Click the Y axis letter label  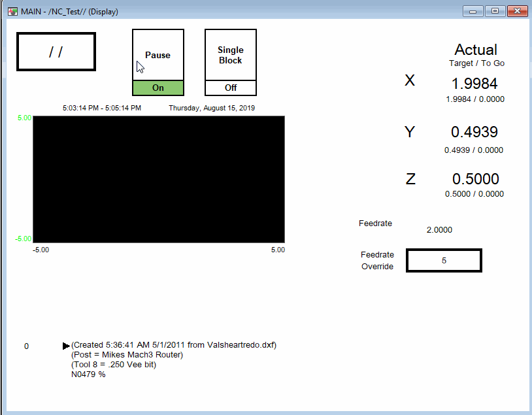click(x=410, y=131)
